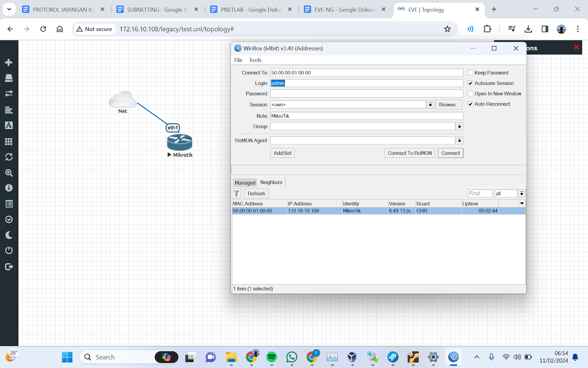Open Spotify from the taskbar

click(272, 357)
